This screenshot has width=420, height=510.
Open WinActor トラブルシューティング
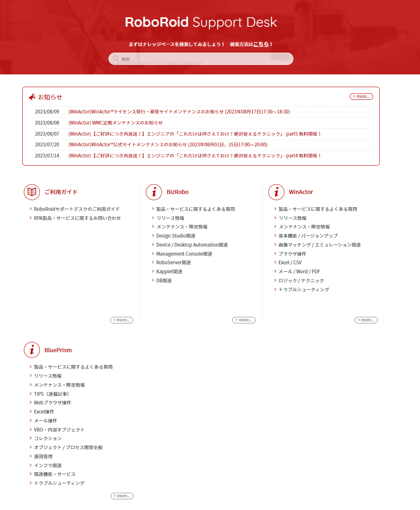point(304,290)
